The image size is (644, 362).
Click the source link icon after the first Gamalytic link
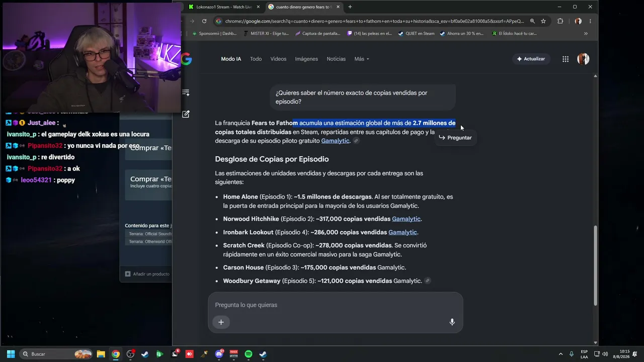pos(356,141)
